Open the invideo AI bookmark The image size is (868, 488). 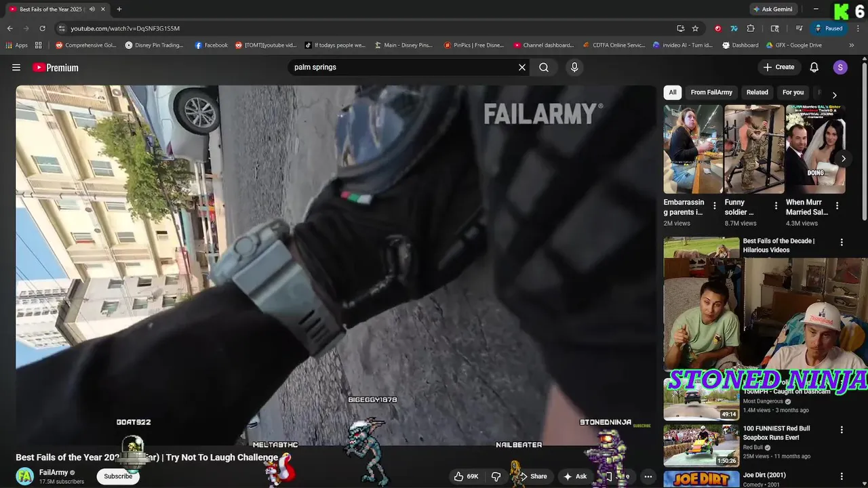click(682, 45)
